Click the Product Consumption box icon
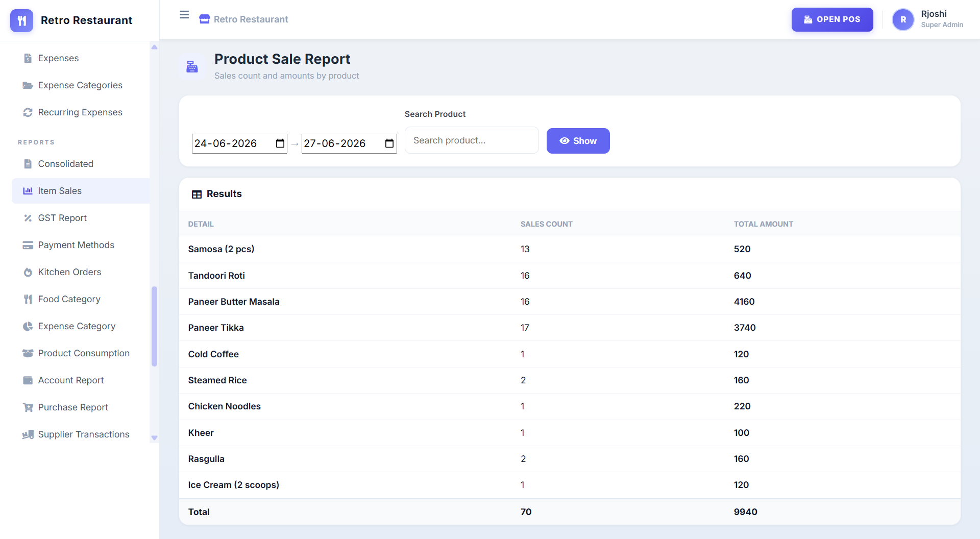The image size is (980, 539). pyautogui.click(x=28, y=353)
